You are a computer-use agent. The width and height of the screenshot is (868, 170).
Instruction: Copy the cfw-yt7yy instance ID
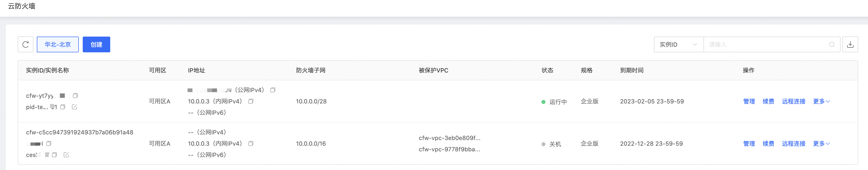point(75,96)
